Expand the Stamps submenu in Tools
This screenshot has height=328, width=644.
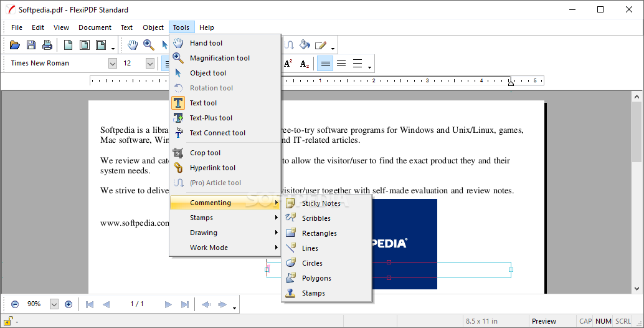pos(225,218)
